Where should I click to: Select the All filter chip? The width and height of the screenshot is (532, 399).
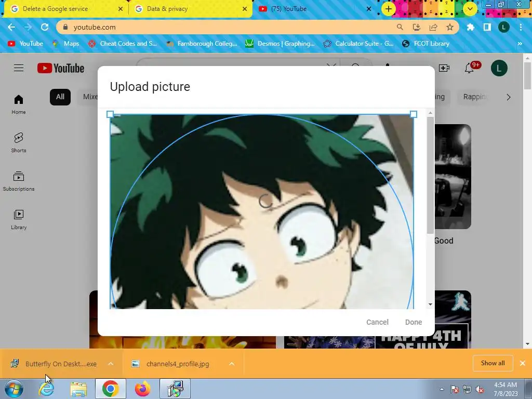click(x=60, y=97)
